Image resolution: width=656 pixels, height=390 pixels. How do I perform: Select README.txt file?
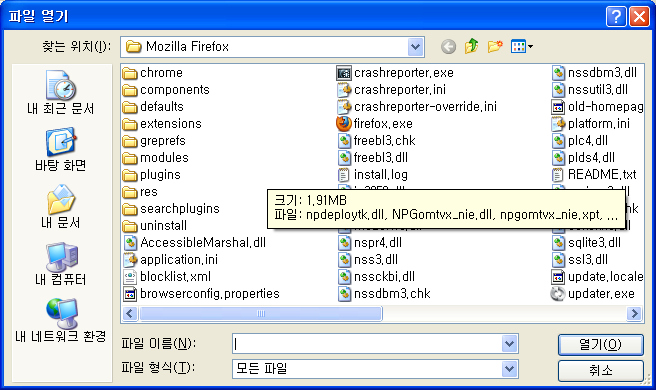click(x=594, y=175)
